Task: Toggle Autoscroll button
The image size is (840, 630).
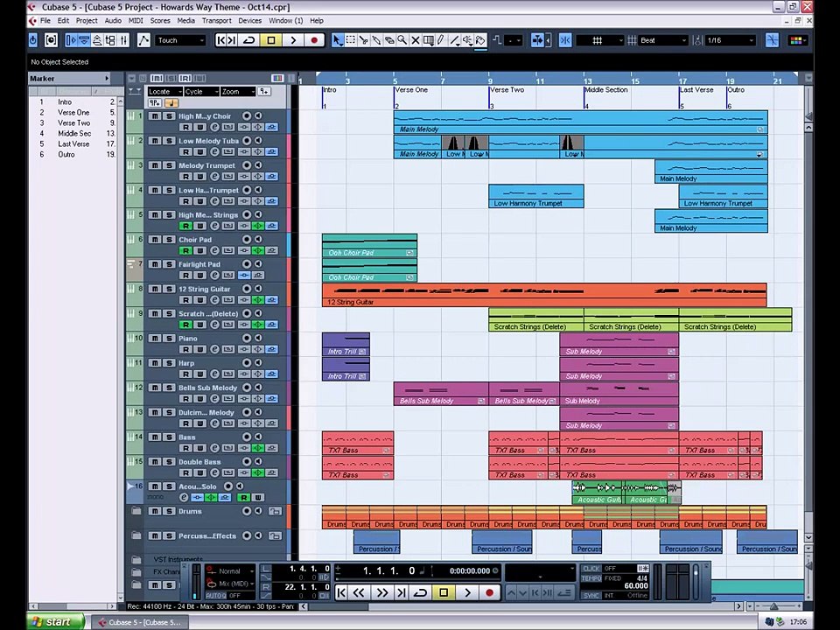Action: click(536, 40)
